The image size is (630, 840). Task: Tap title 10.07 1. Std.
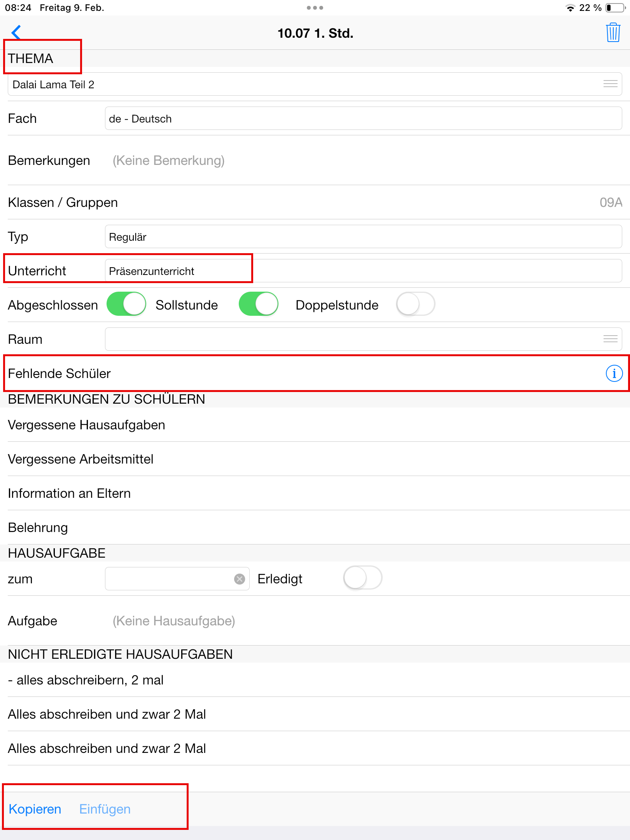315,33
